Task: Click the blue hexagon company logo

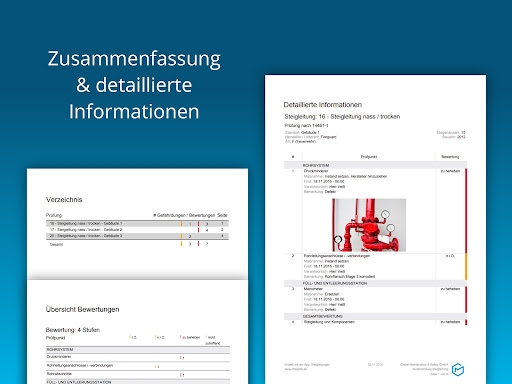Action: (x=458, y=369)
